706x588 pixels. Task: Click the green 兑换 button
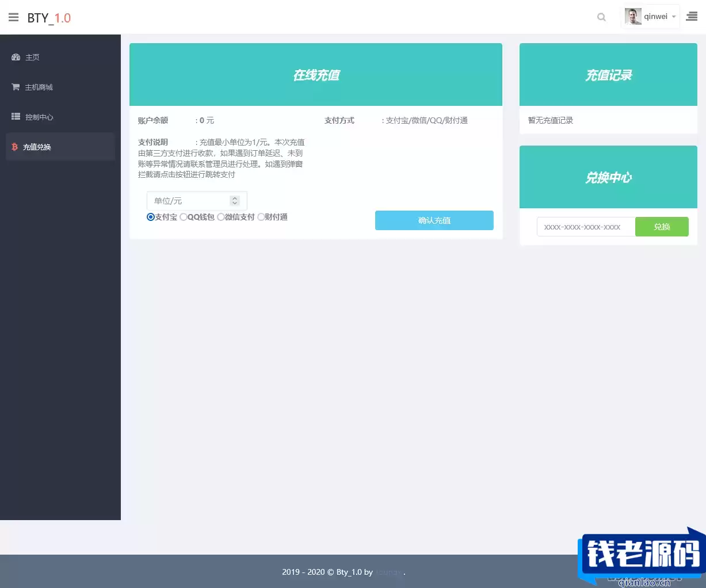coord(662,227)
